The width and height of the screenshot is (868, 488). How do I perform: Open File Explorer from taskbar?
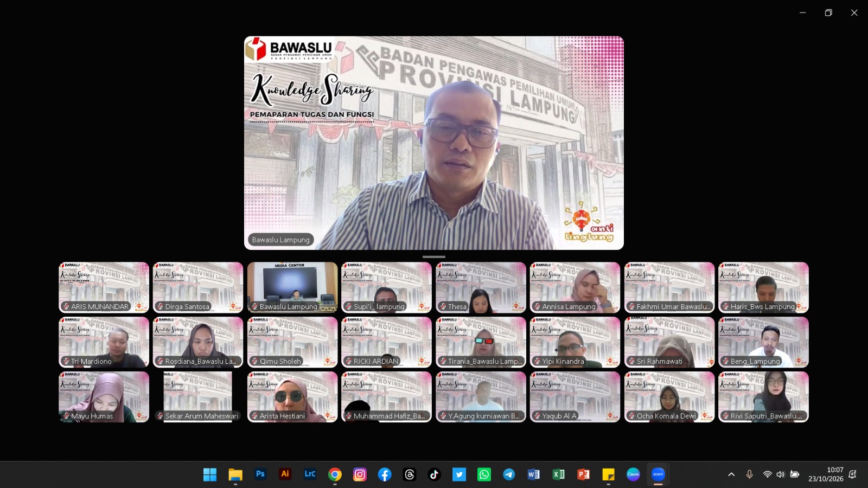[235, 474]
